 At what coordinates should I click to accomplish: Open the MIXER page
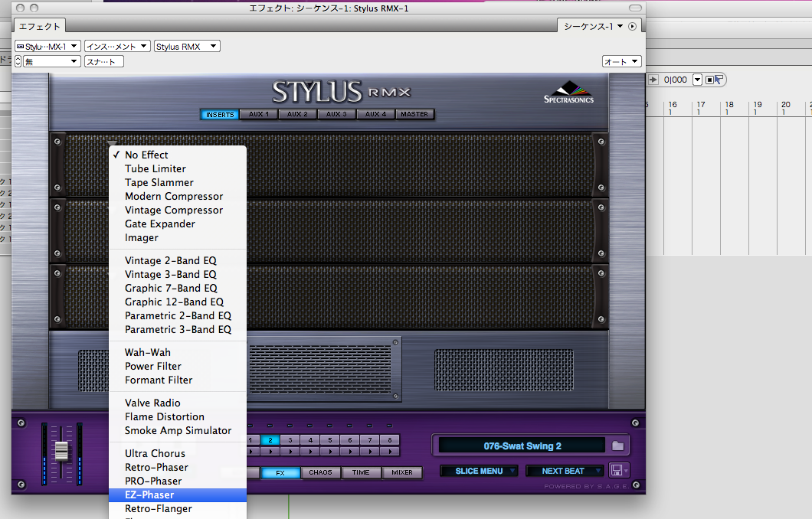pos(402,472)
